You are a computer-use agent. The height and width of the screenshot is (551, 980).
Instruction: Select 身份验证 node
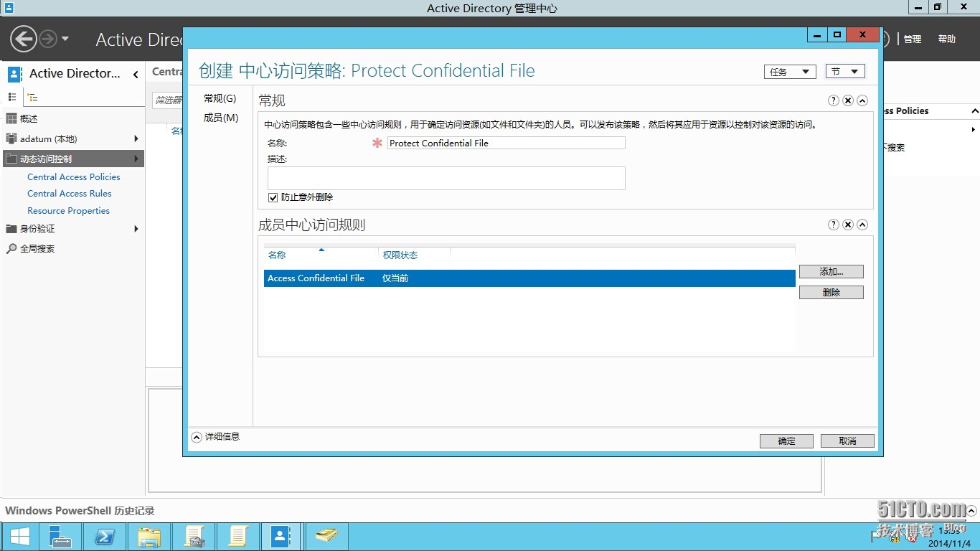37,228
